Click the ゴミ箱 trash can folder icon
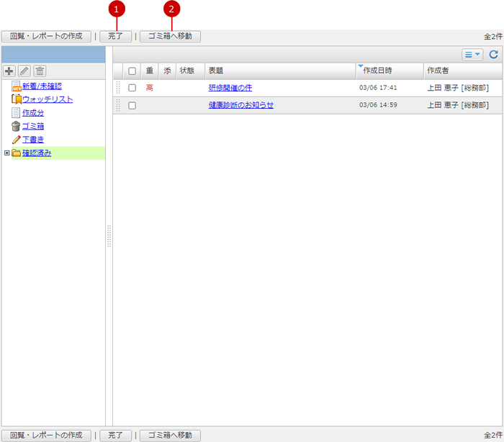Image resolution: width=504 pixels, height=442 pixels. point(16,126)
